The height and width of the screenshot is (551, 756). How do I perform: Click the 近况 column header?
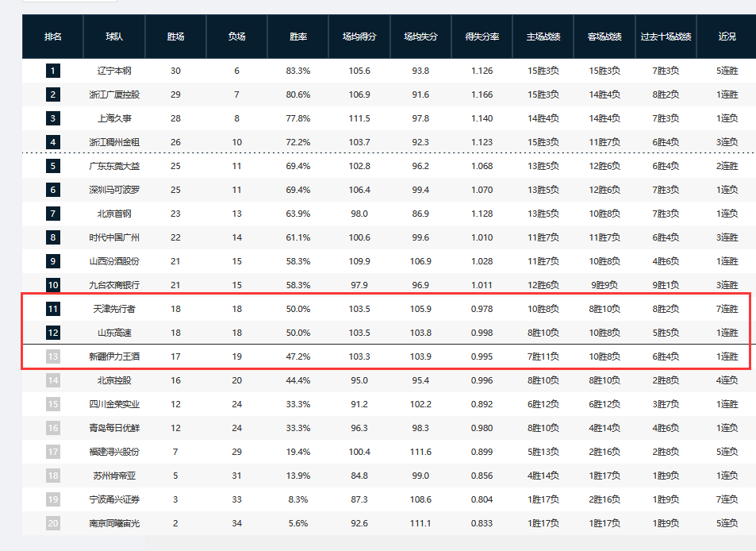click(727, 37)
